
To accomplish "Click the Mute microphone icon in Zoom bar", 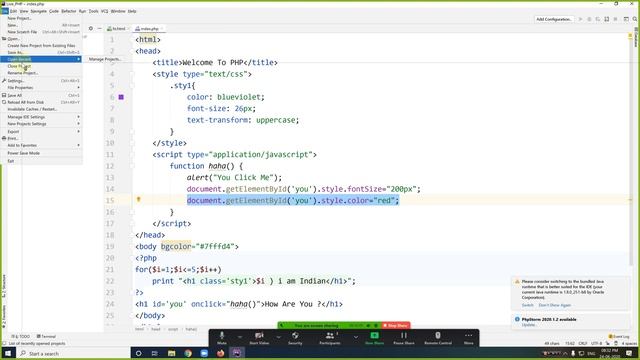I will pos(222,336).
